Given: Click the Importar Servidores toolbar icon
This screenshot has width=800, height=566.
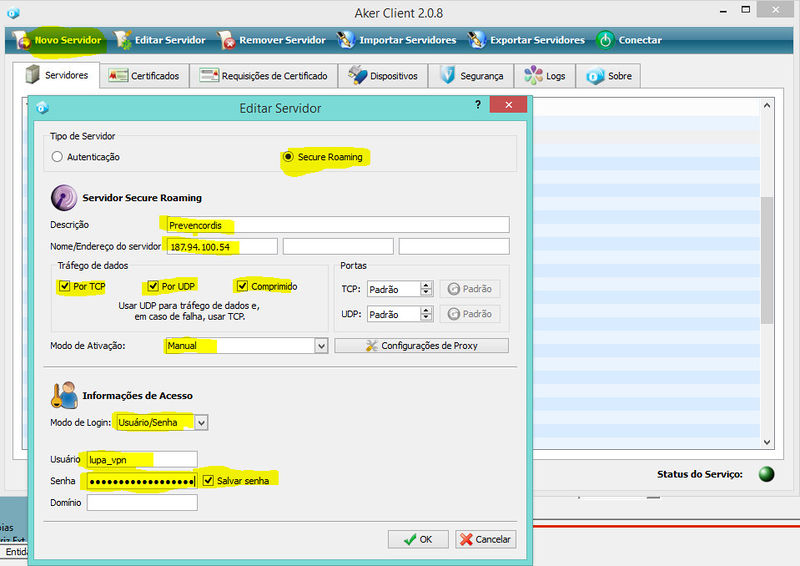Looking at the screenshot, I should pos(346,40).
